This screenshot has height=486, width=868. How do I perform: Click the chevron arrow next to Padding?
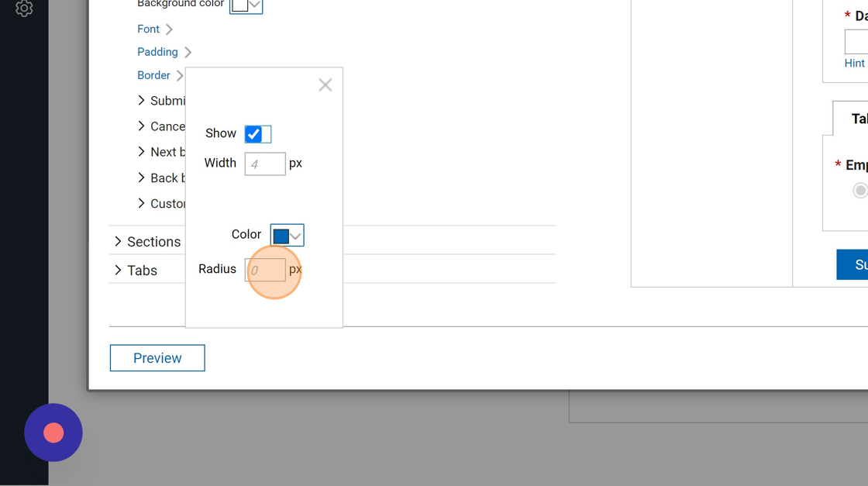188,52
